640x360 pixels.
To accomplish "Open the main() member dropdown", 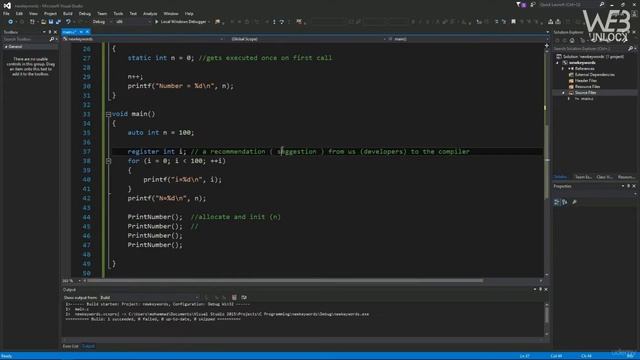I will tap(466, 39).
